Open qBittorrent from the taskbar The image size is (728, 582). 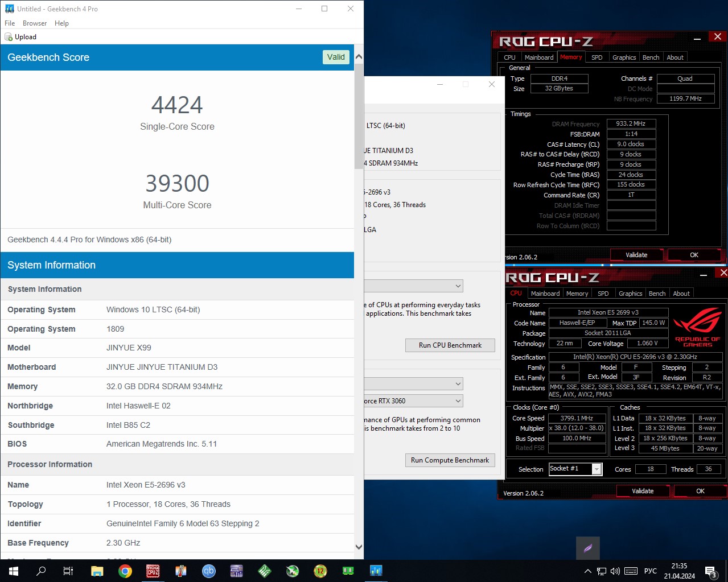pyautogui.click(x=208, y=571)
